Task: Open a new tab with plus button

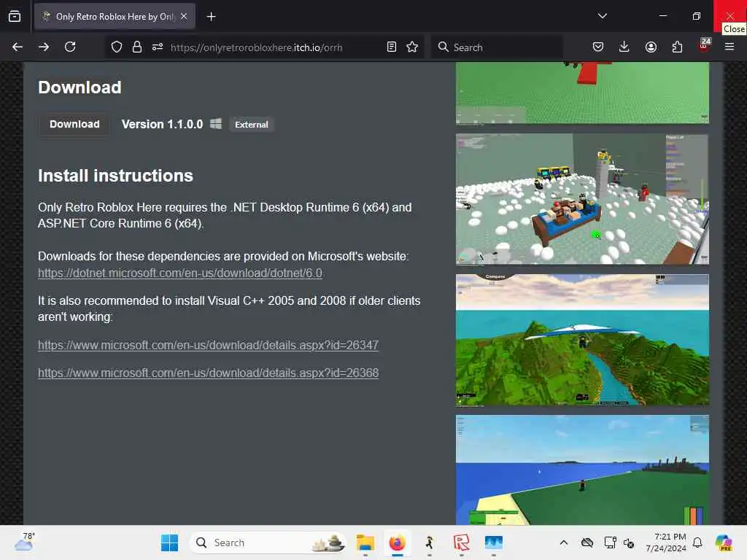Action: (211, 17)
